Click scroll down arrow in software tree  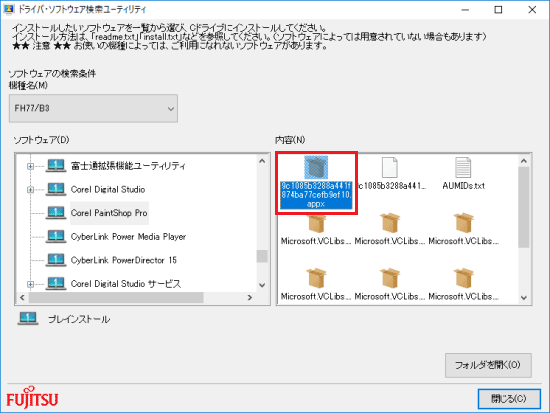pyautogui.click(x=262, y=285)
